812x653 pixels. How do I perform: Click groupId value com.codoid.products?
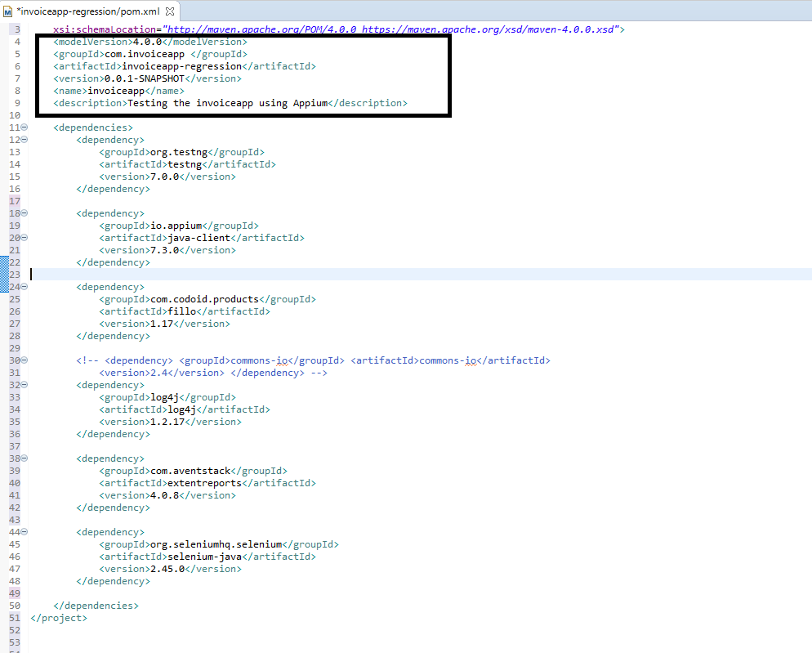click(x=204, y=300)
